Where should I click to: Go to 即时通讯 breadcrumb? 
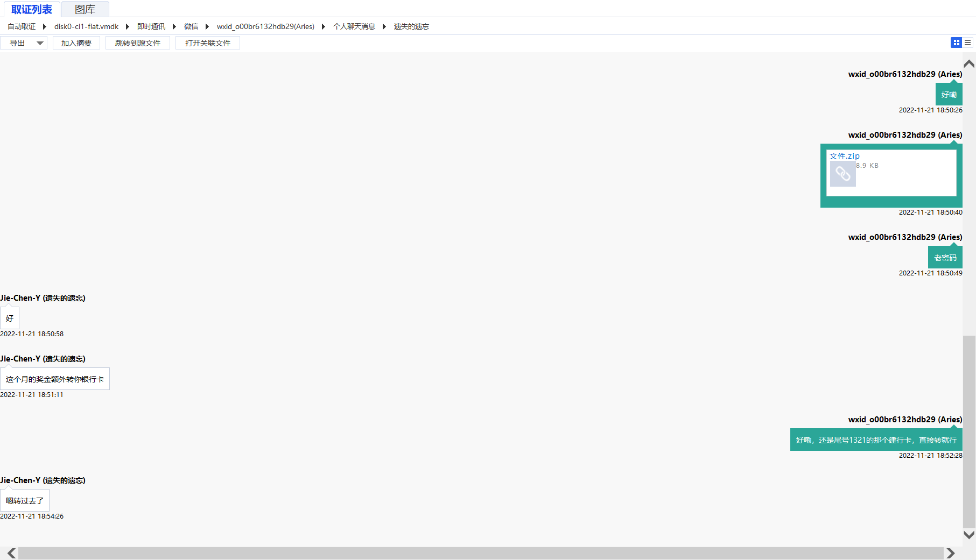pyautogui.click(x=151, y=26)
